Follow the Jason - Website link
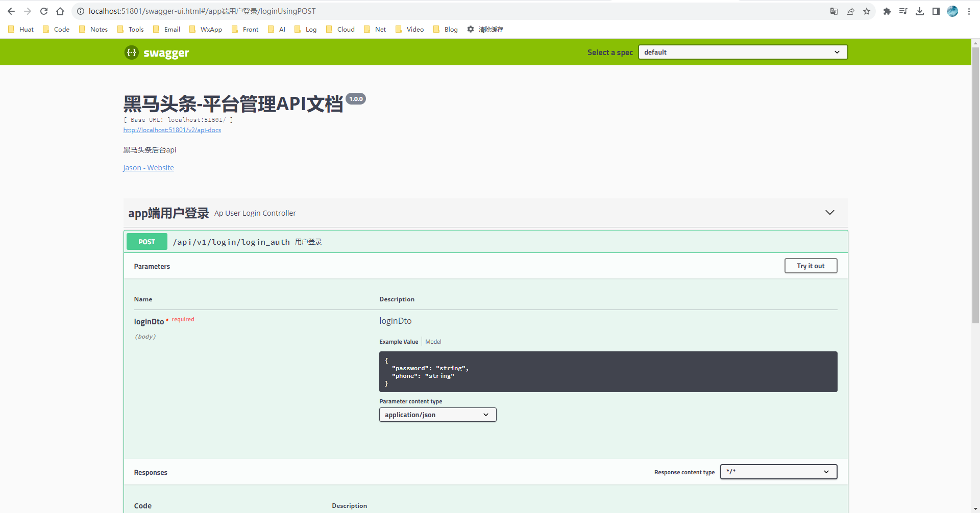This screenshot has height=513, width=980. (149, 168)
